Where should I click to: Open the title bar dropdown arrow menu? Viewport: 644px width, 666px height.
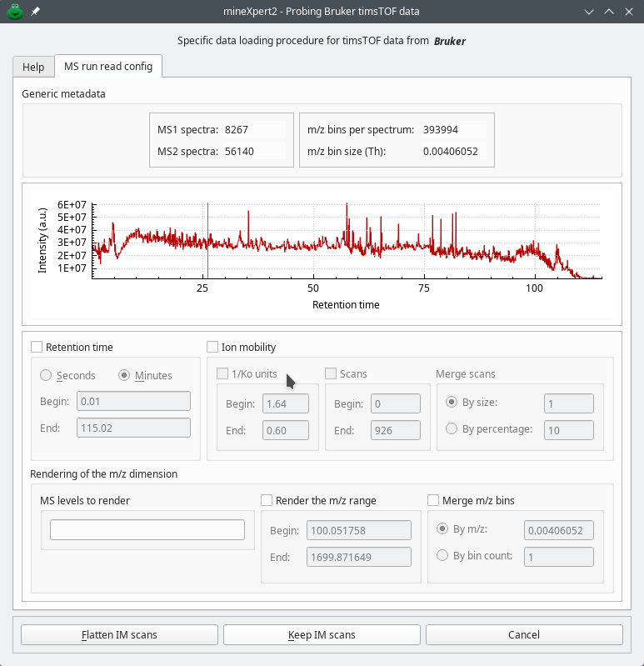(x=590, y=12)
